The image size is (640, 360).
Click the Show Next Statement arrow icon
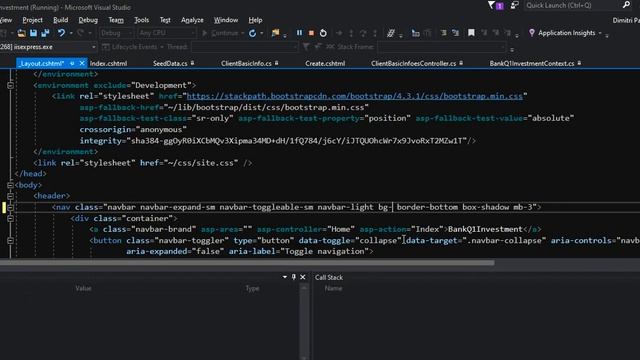click(x=339, y=33)
